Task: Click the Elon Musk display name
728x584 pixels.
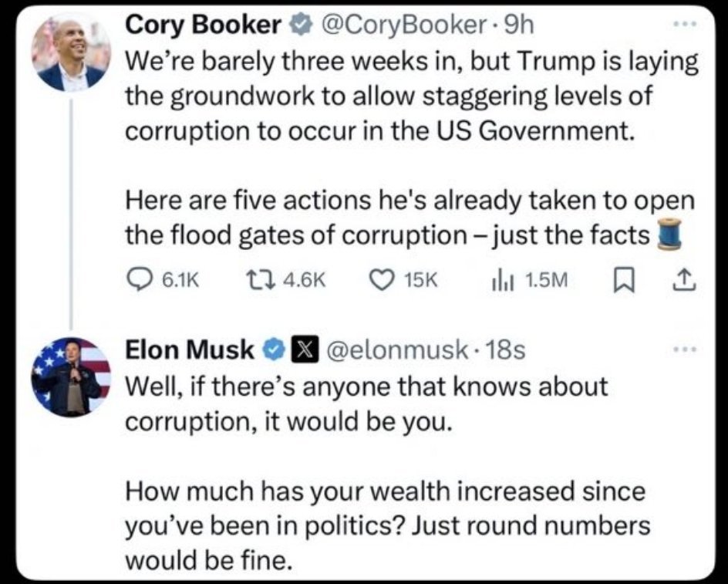Action: [190, 350]
